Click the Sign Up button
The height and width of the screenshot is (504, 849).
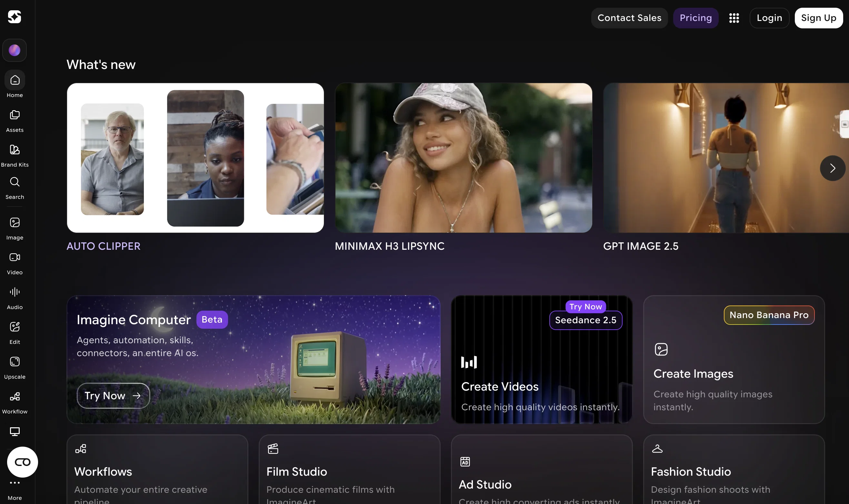pyautogui.click(x=818, y=18)
